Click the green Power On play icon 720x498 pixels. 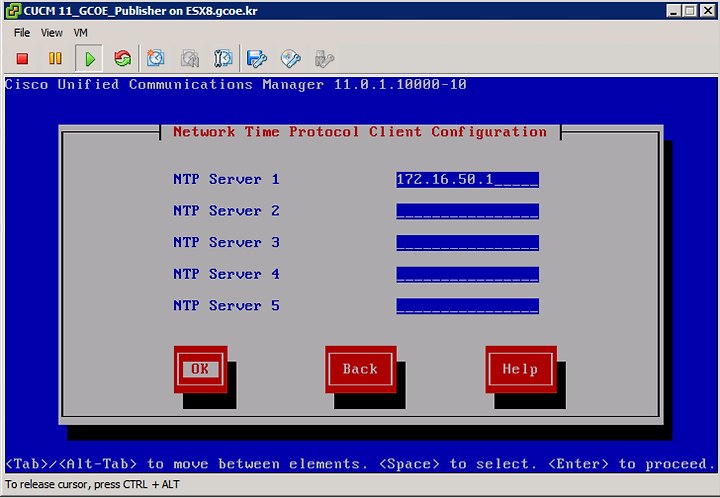90,59
